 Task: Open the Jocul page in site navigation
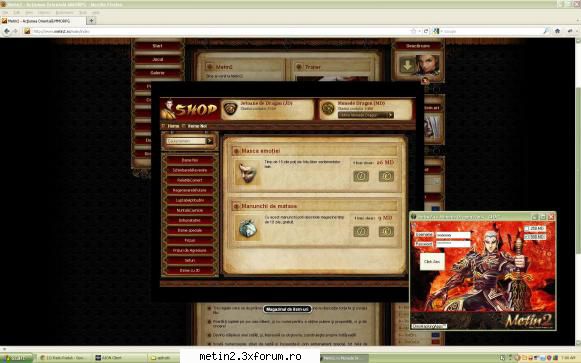pyautogui.click(x=157, y=59)
